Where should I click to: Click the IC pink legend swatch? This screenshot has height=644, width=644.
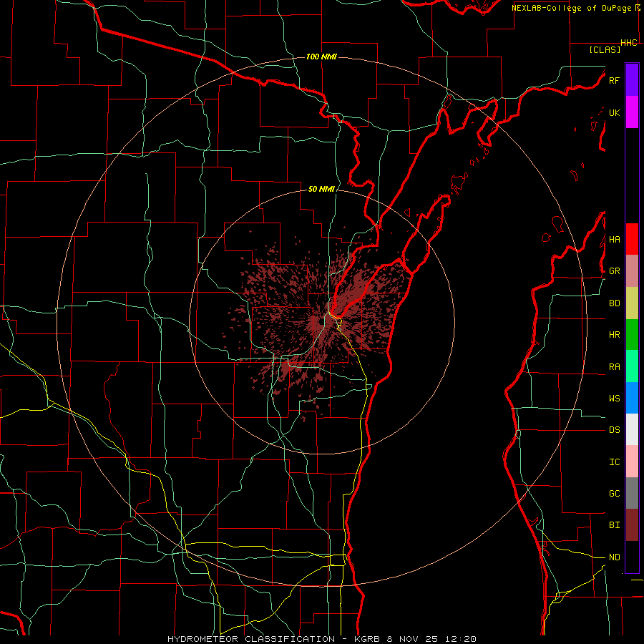click(x=632, y=462)
